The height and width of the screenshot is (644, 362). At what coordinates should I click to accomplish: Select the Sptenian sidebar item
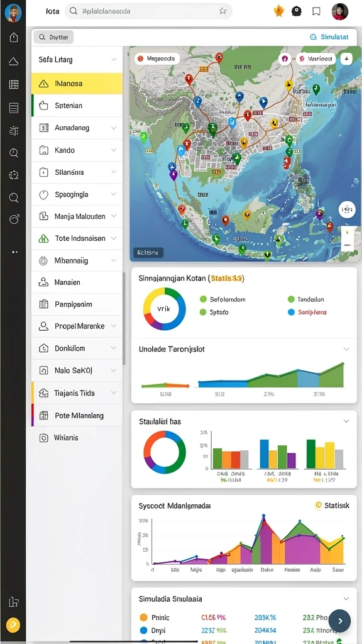pyautogui.click(x=77, y=106)
